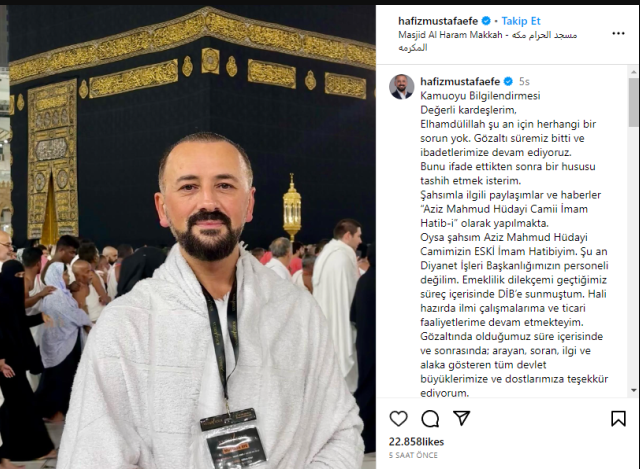Open comments with the speech bubble icon
This screenshot has height=469, width=640.
(x=430, y=419)
